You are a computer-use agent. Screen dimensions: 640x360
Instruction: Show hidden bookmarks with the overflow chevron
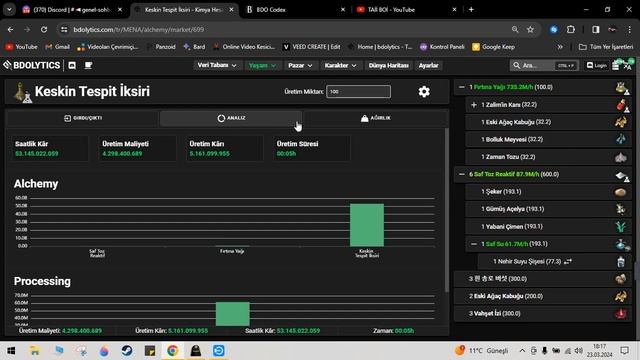tap(560, 47)
